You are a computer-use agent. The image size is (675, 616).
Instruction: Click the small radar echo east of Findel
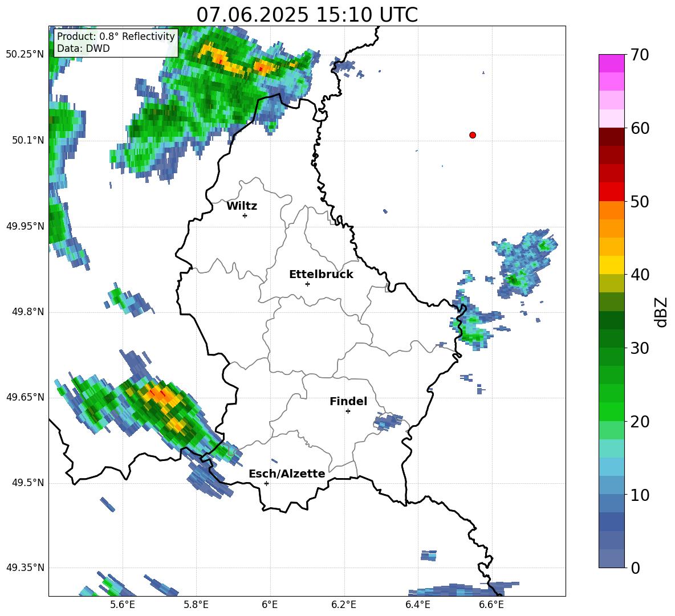pyautogui.click(x=388, y=422)
